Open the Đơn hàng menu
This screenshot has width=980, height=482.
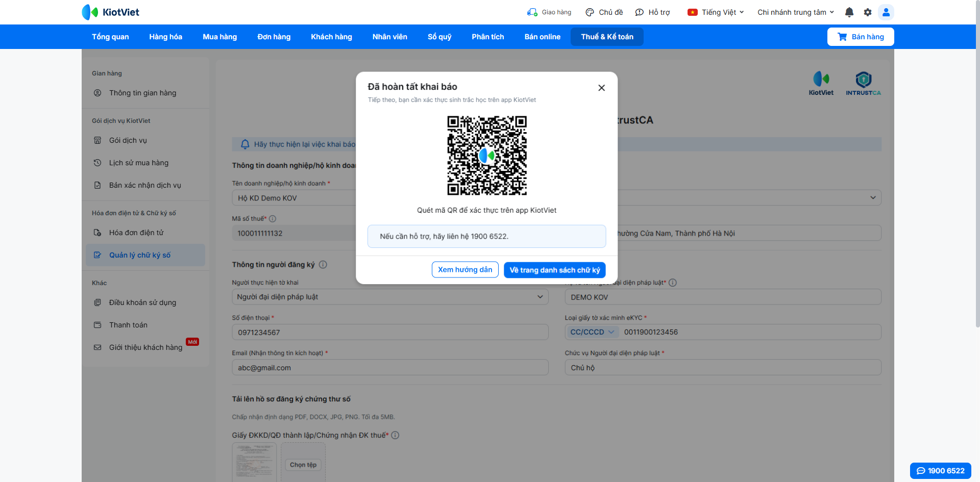click(274, 37)
